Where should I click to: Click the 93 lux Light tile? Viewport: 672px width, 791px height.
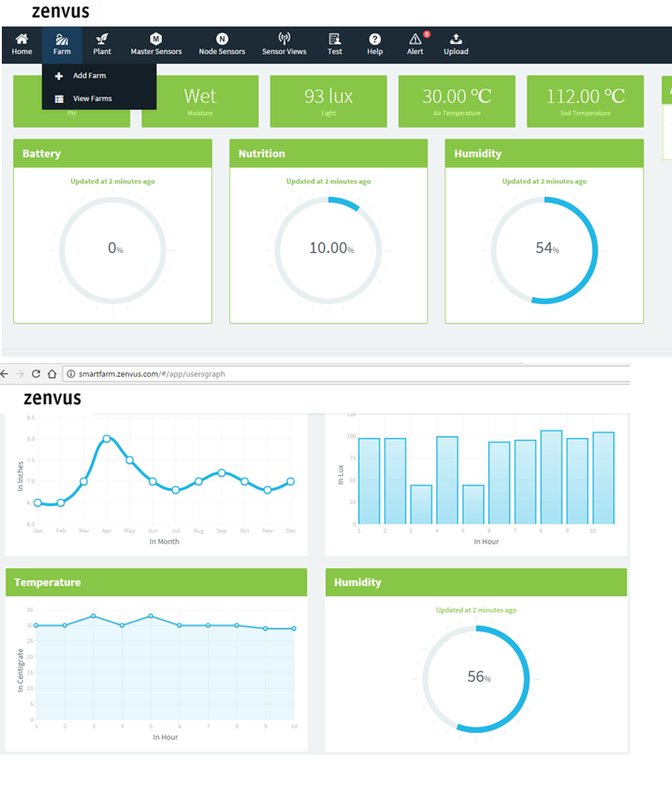[328, 101]
